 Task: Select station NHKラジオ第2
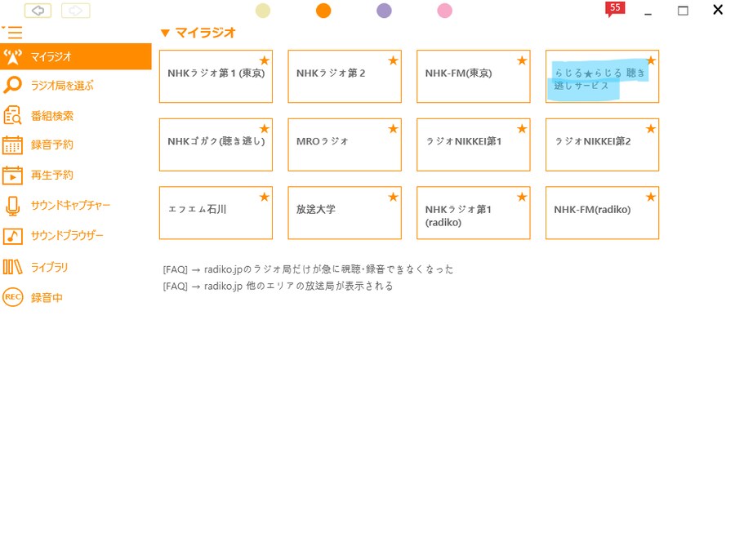(345, 77)
